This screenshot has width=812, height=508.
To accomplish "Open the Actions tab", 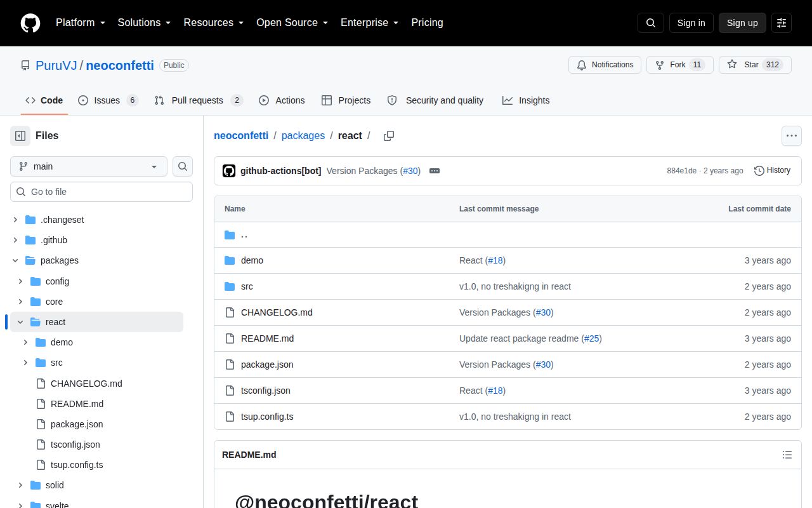I will point(282,100).
